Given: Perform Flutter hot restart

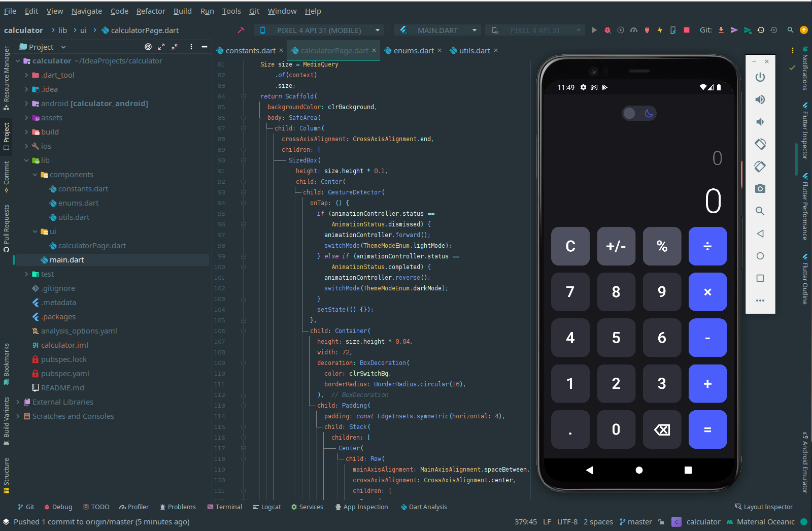Looking at the screenshot, I should point(673,30).
